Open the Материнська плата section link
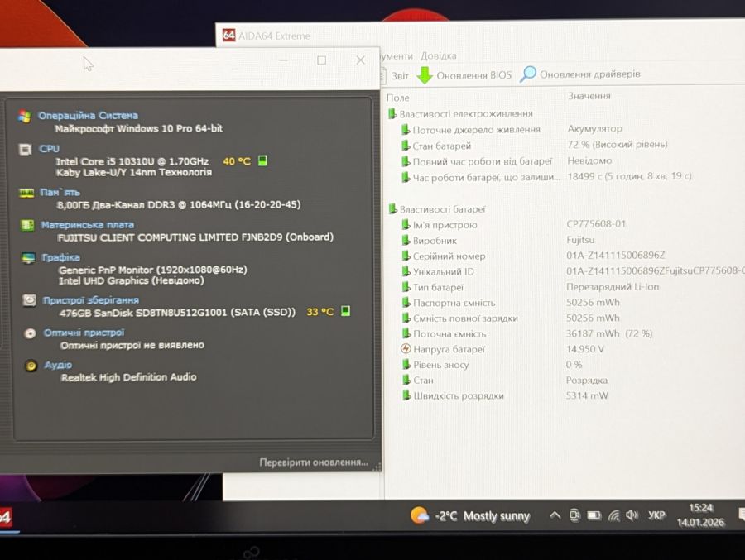 click(88, 225)
